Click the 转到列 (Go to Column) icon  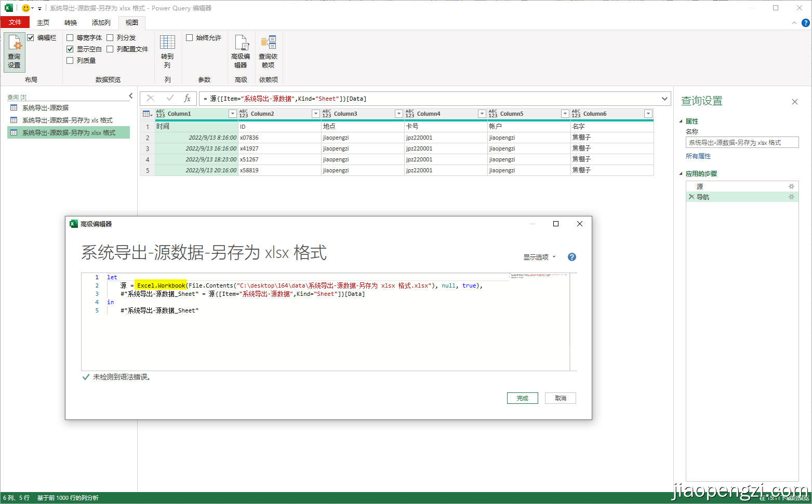point(167,50)
